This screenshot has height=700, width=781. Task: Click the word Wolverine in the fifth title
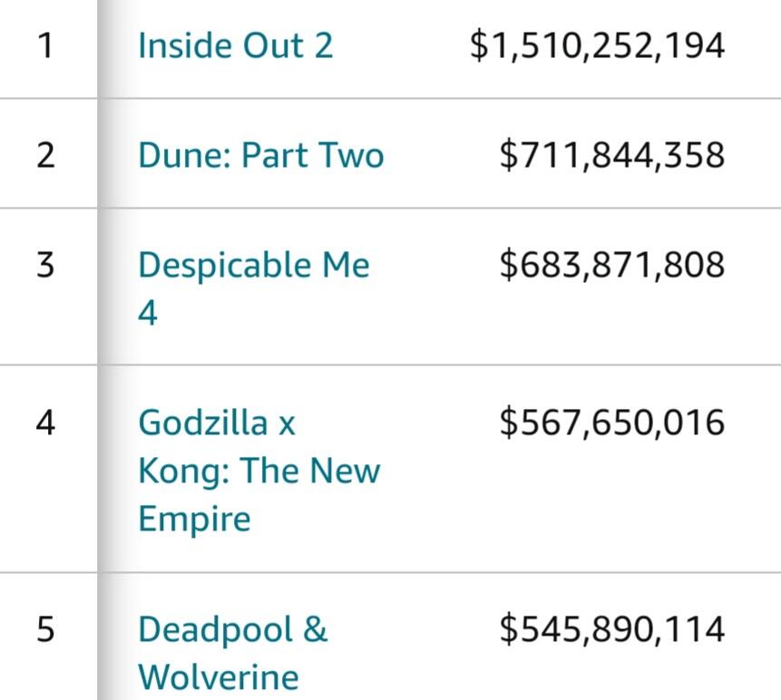pos(218,677)
